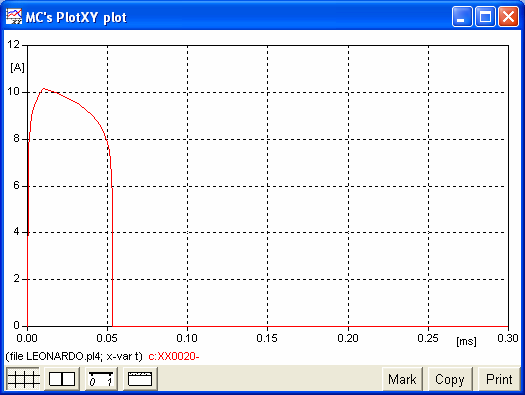Viewport: 525px width, 395px height.
Task: Open the PlotXY window system menu icon
Action: pos(14,16)
